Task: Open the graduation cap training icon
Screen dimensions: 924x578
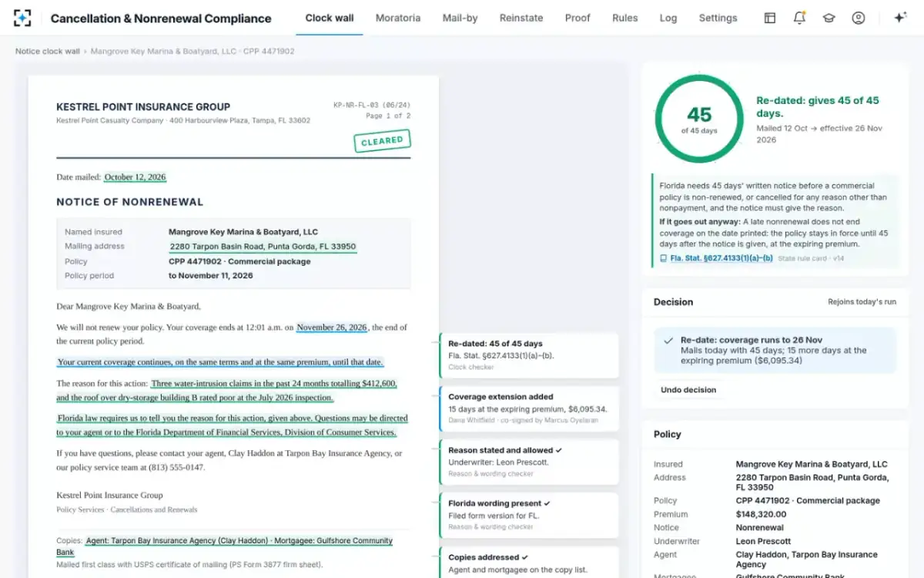Action: point(829,18)
